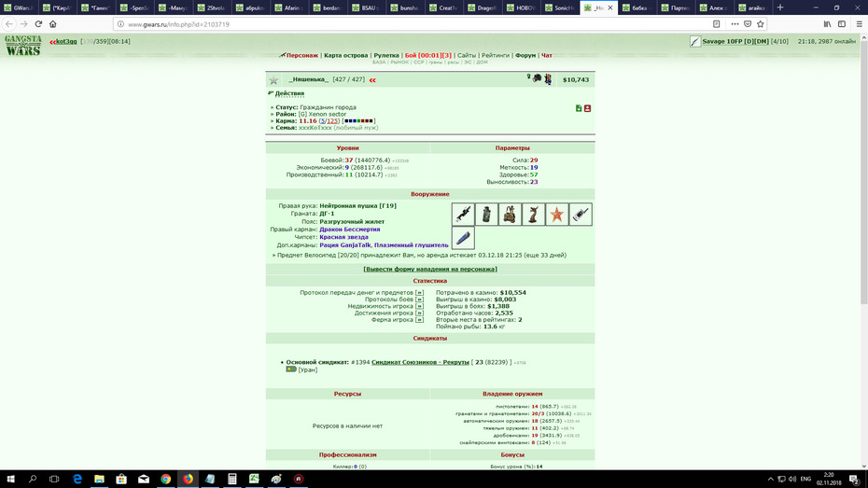Viewport: 868px width, 488px height.
Task: Toggle reader view icon in address bar
Action: (x=716, y=23)
